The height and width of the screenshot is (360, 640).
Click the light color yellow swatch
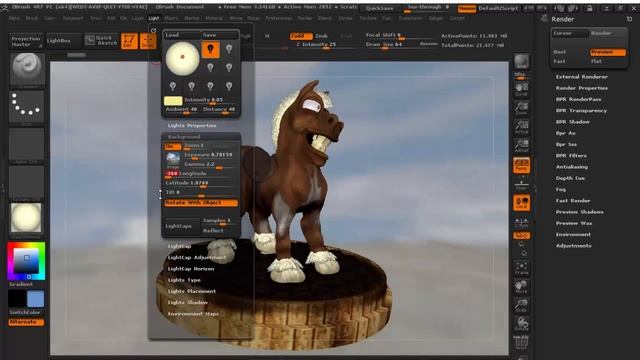pos(173,100)
